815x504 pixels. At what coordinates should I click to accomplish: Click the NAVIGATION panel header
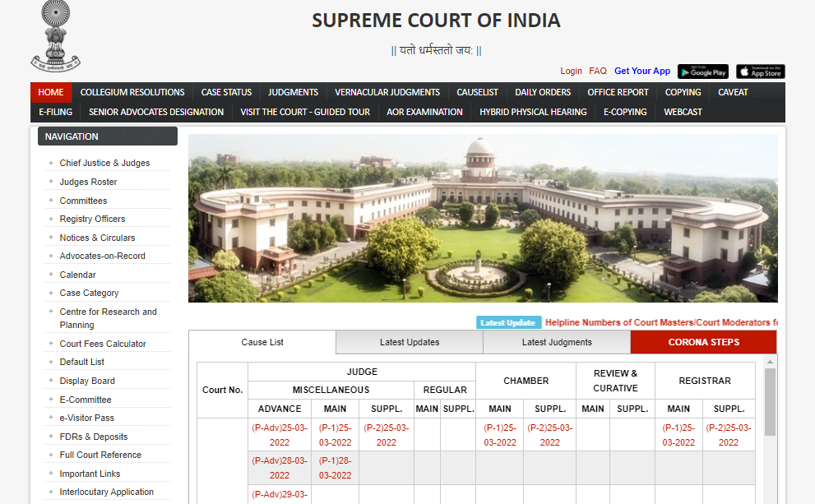coord(108,136)
